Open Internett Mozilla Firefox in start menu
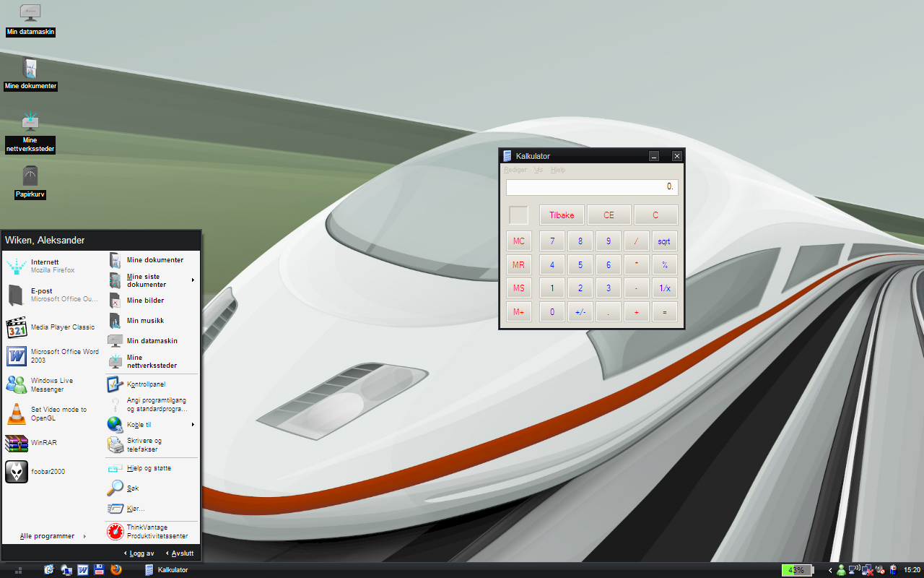This screenshot has width=924, height=578. (53, 266)
